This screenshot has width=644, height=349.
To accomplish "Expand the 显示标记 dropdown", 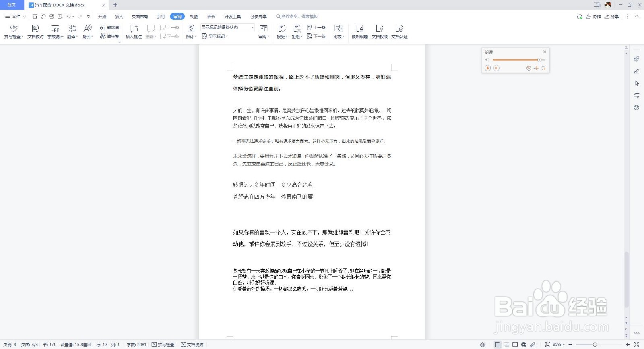I will pos(215,36).
